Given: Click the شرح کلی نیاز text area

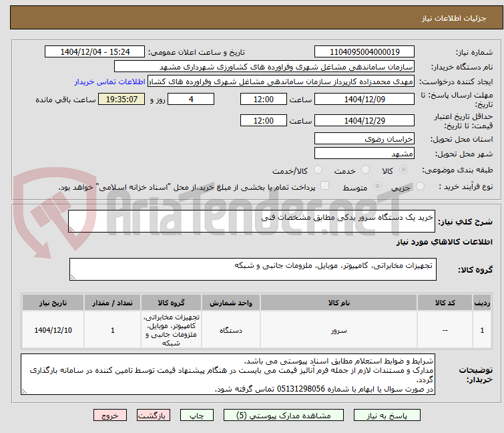Looking at the screenshot, I should pos(252,221).
